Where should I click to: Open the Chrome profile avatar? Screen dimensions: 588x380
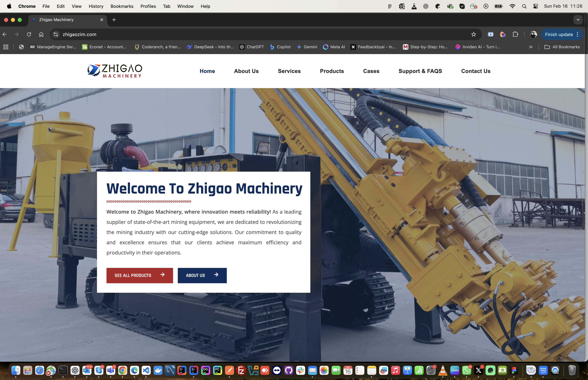point(533,35)
